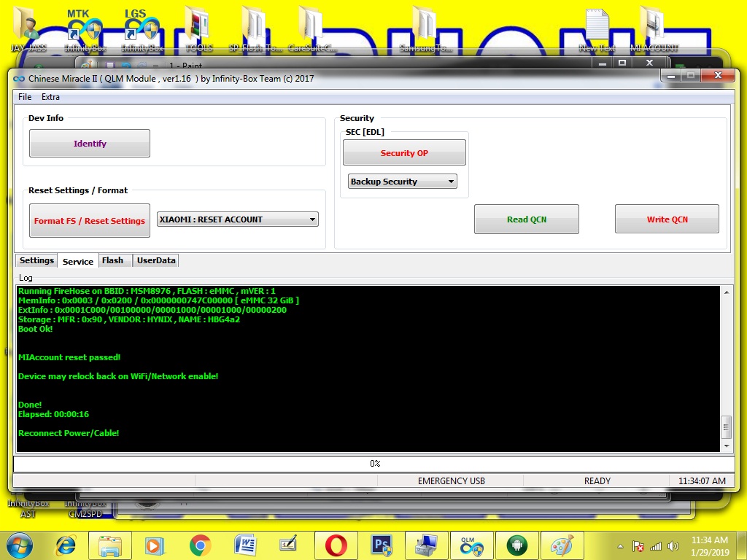Click the taskbar clock showing 11:34 AM

(x=709, y=546)
